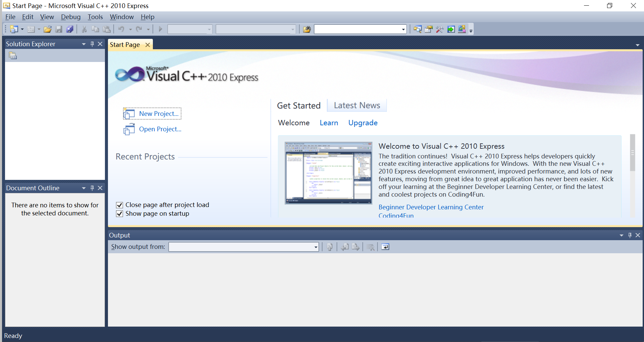Click the Redo arrow icon
The width and height of the screenshot is (644, 342).
pyautogui.click(x=139, y=29)
